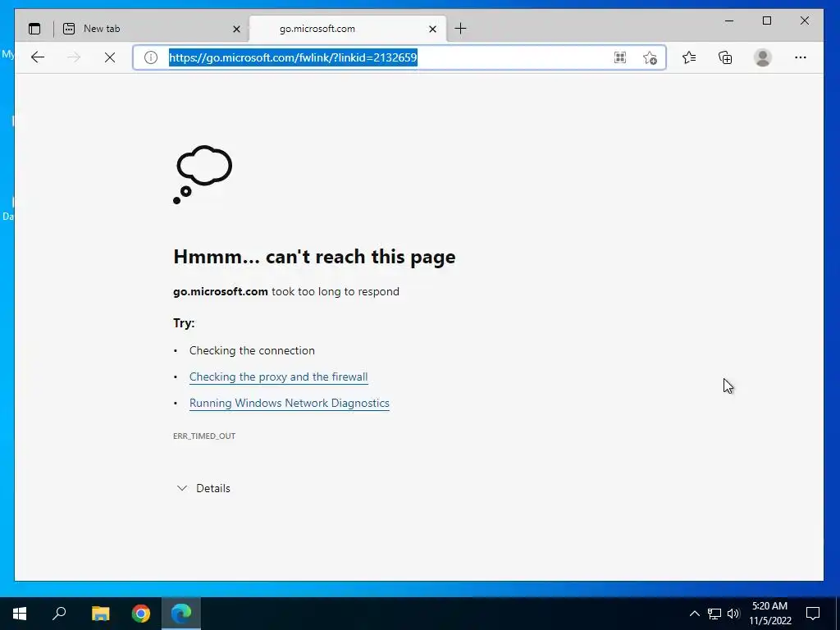Click the Checking the connection text
This screenshot has height=630, width=840.
tap(252, 350)
